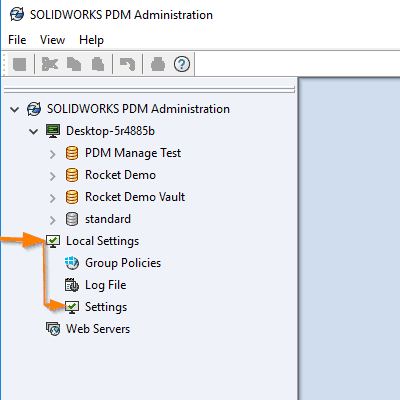Image resolution: width=400 pixels, height=400 pixels.
Task: Select the Desktop-5r4885b tree label
Action: [x=110, y=131]
